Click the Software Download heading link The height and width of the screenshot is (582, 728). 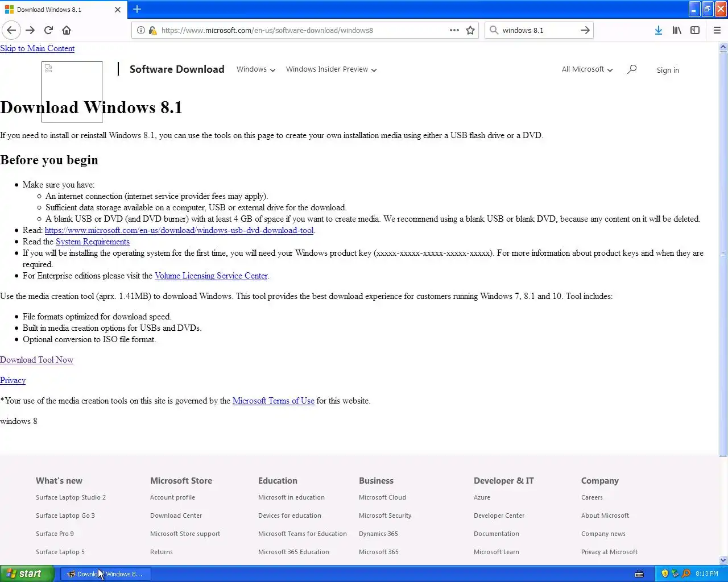click(x=177, y=69)
